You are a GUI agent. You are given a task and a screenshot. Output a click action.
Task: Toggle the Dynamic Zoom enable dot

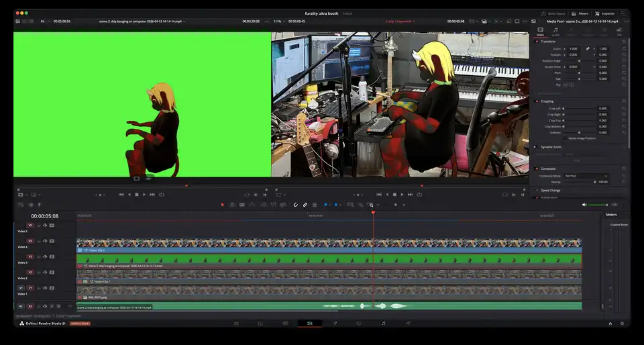537,146
